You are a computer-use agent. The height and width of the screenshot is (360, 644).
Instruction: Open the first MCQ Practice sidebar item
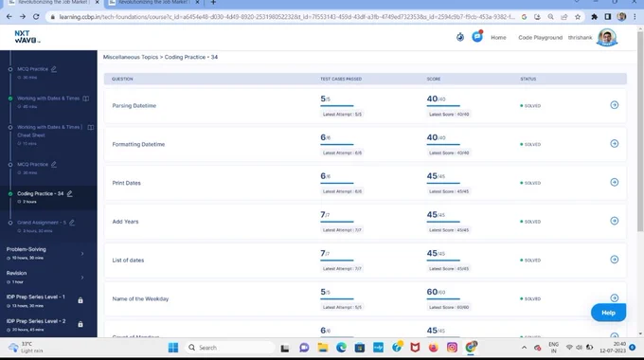click(33, 69)
